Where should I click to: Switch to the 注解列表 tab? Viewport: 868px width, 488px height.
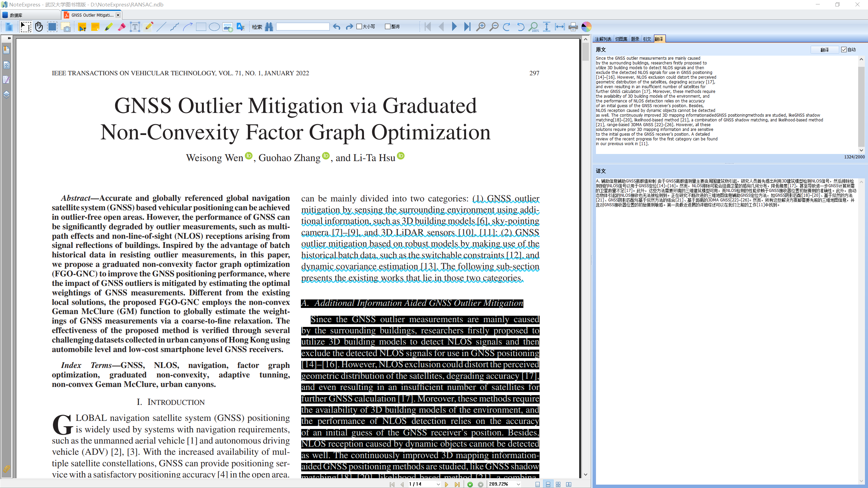[603, 39]
